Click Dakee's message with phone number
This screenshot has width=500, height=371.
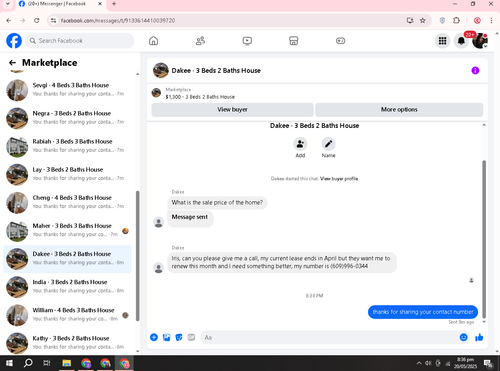tap(282, 262)
